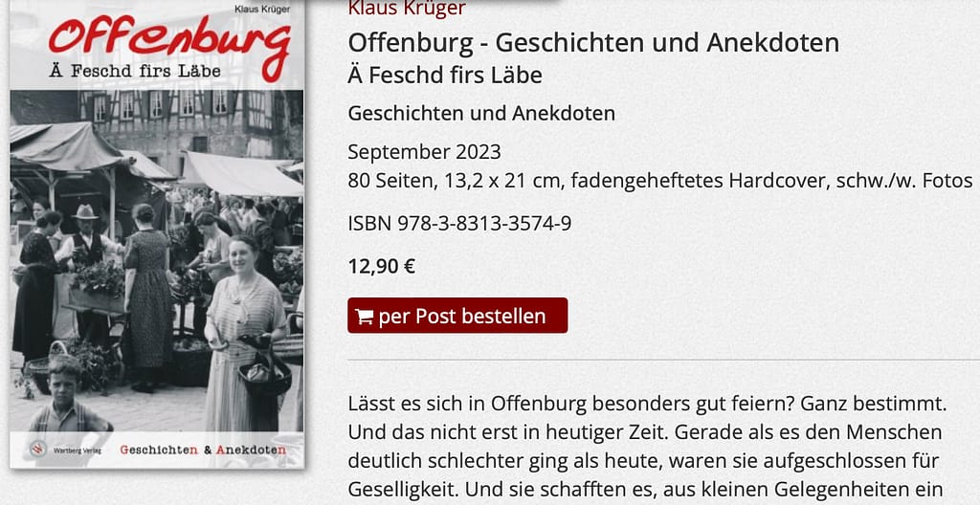
Task: Click the divider line below order button
Action: click(x=664, y=360)
